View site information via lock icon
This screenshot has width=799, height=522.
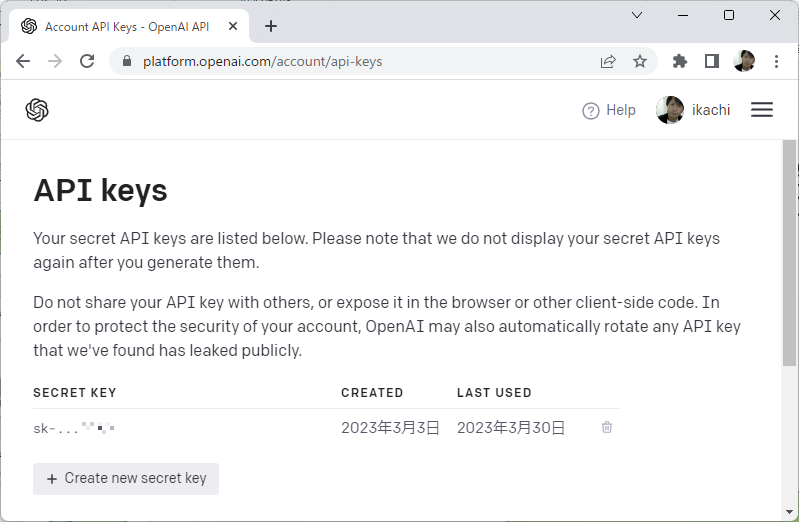[127, 61]
